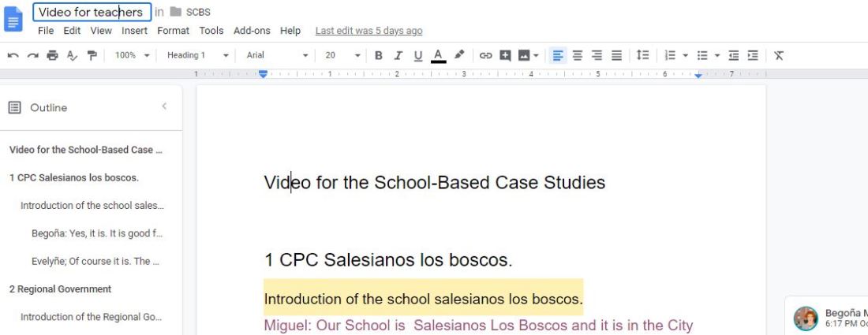Toggle Italic formatting
Image resolution: width=868 pixels, height=335 pixels.
[398, 55]
